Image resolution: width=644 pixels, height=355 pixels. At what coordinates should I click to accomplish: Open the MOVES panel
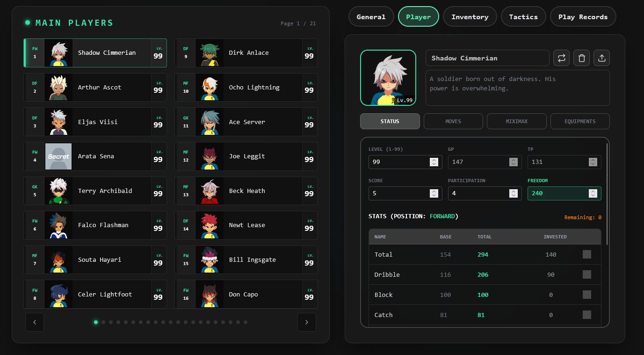coord(453,121)
